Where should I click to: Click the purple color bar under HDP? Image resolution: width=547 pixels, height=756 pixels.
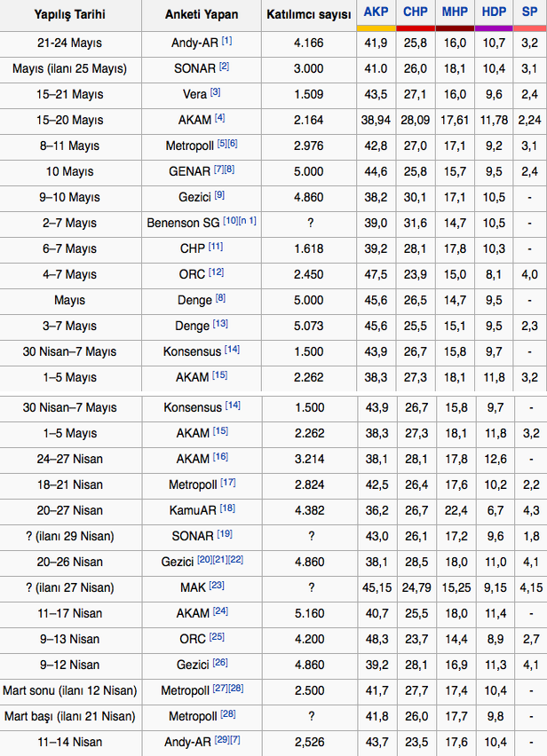tap(495, 28)
